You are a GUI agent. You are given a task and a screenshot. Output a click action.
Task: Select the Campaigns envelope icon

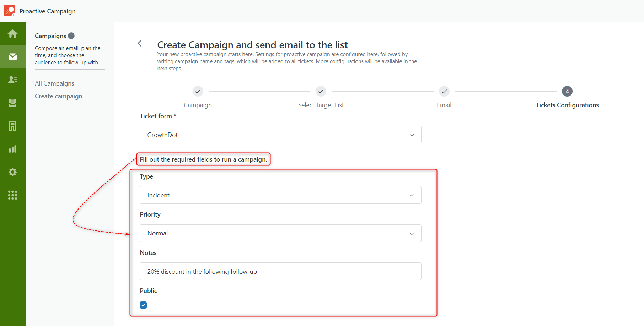[x=13, y=56]
